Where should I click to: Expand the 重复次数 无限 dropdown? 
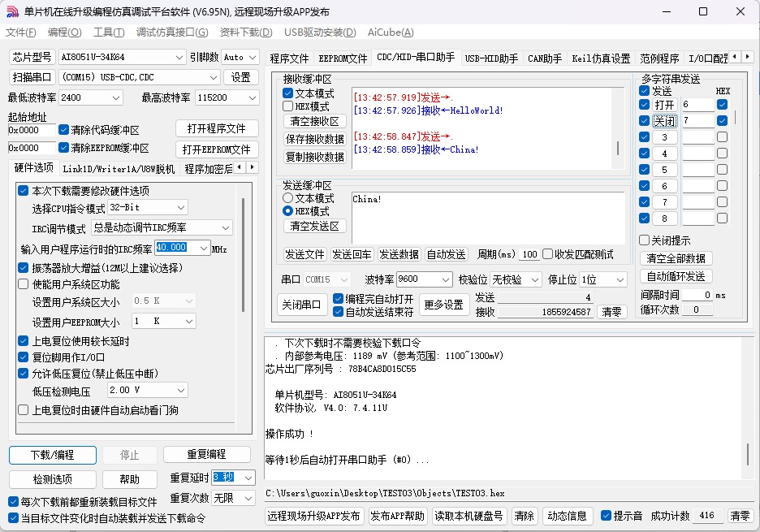[x=248, y=498]
